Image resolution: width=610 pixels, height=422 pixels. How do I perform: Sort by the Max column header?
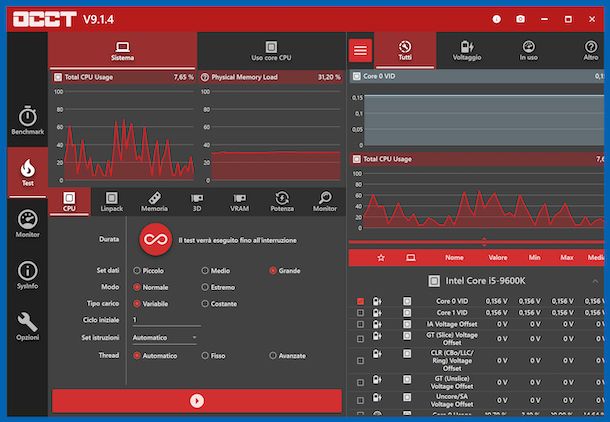(x=566, y=257)
